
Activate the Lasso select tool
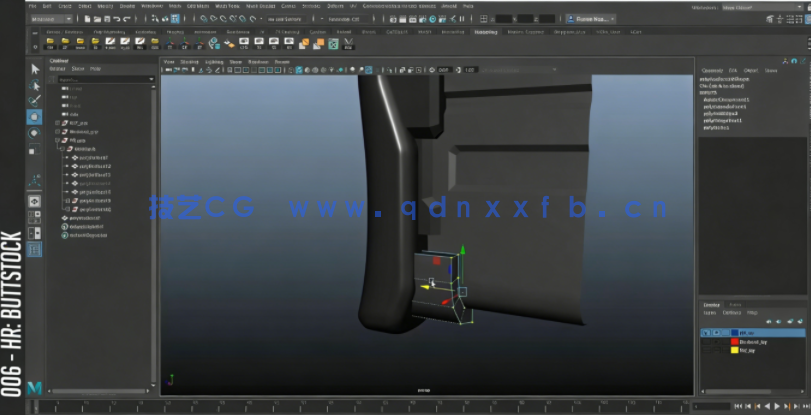pos(34,85)
